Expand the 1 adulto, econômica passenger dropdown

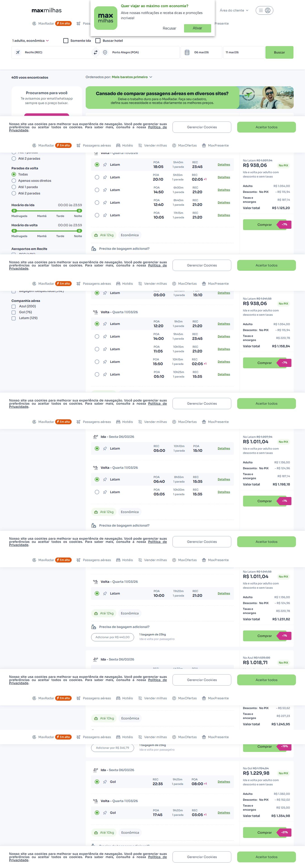coord(30,41)
